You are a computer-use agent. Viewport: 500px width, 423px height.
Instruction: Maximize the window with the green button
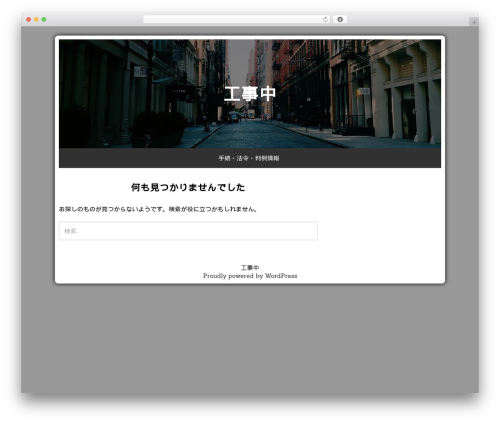click(44, 20)
